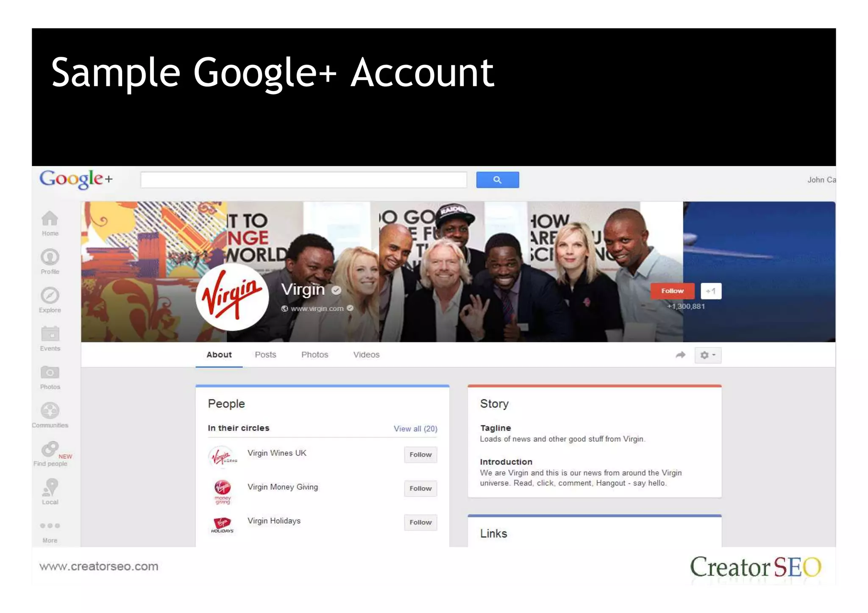Switch to the Posts tab
Viewport: 868px width, 613px height.
coord(265,355)
